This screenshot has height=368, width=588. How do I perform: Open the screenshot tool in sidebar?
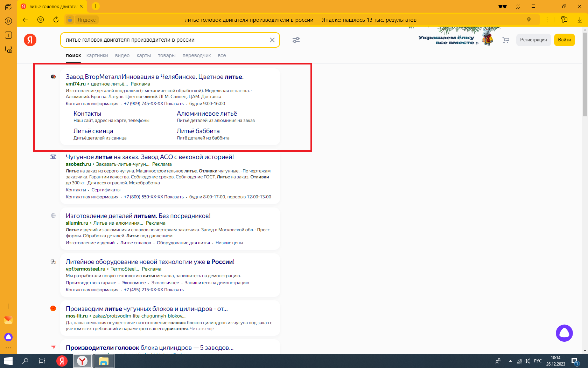click(x=8, y=49)
